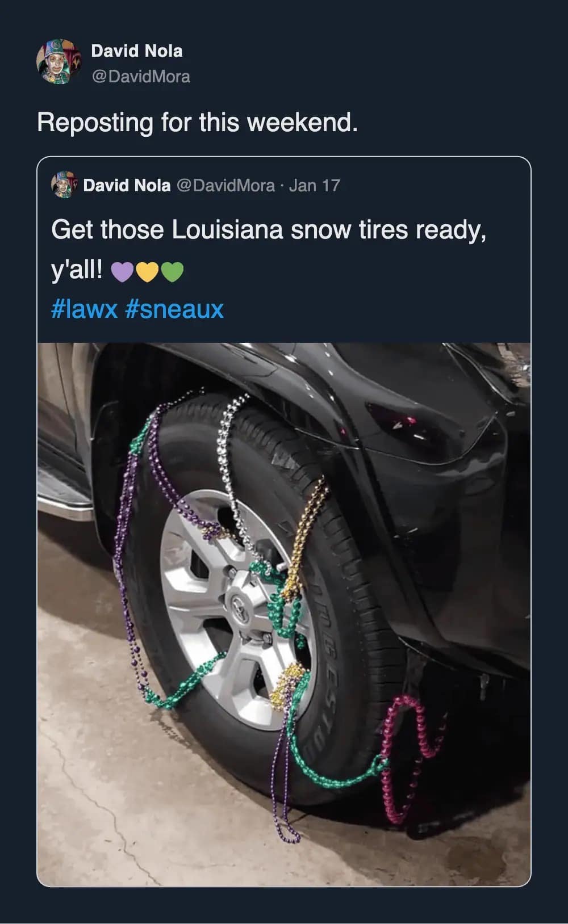Click David Nola's large profile avatar
The image size is (568, 924).
click(x=59, y=62)
